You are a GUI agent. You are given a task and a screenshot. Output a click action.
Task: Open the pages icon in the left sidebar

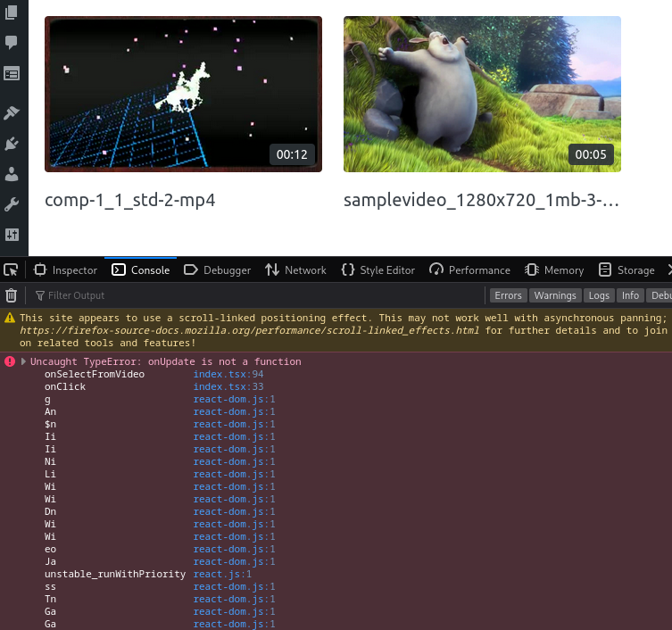[x=11, y=12]
